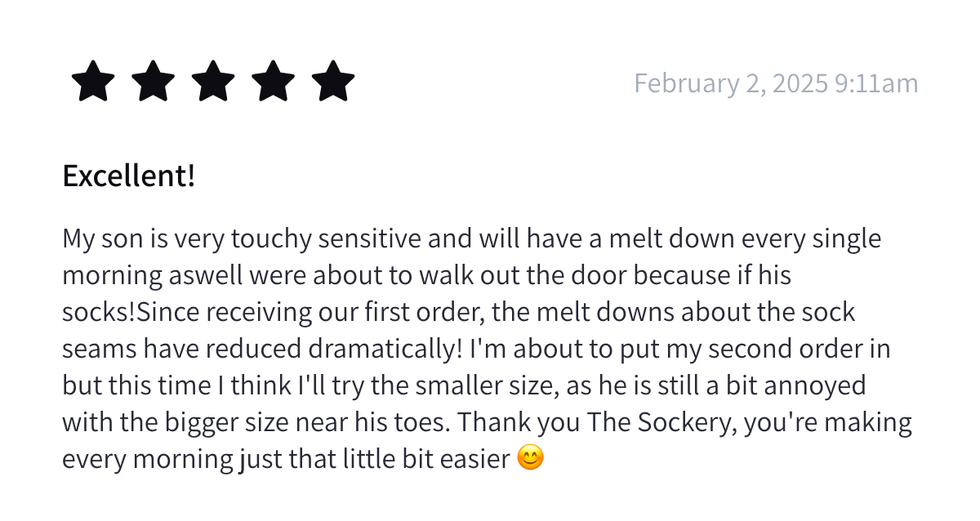Click the first star in the rating
Image resolution: width=980 pixels, height=521 pixels.
coord(93,82)
